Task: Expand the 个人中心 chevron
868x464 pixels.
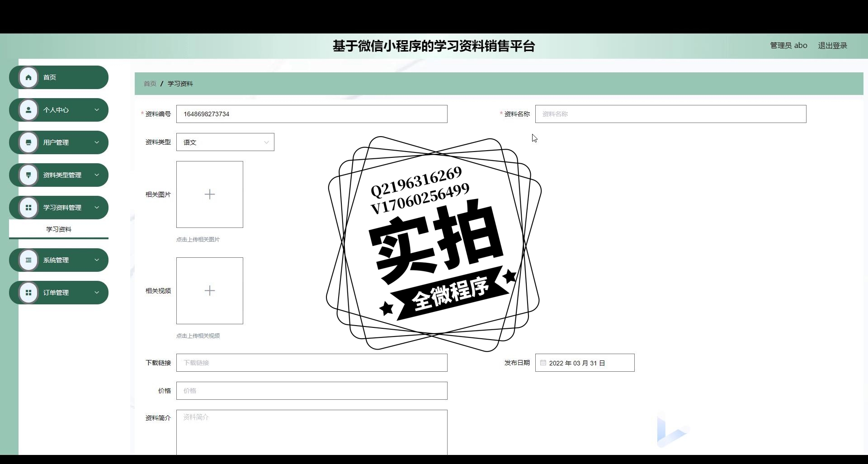Action: (96, 110)
